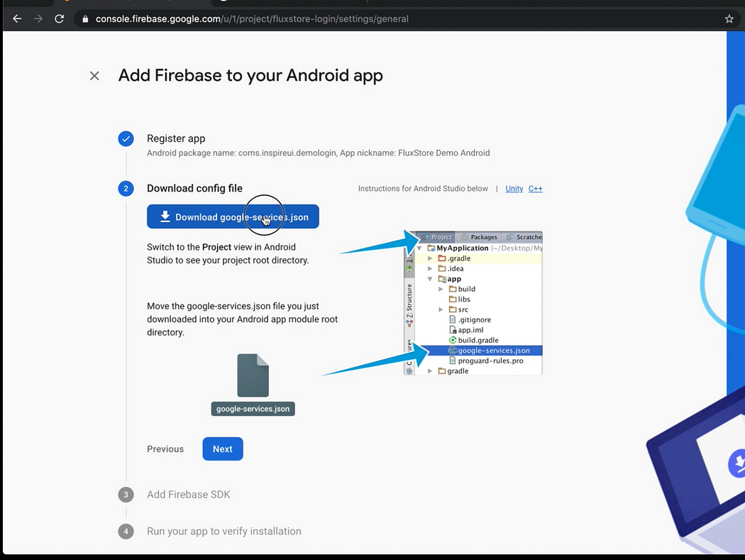
Task: Bookmark this page with the star icon
Action: [729, 19]
